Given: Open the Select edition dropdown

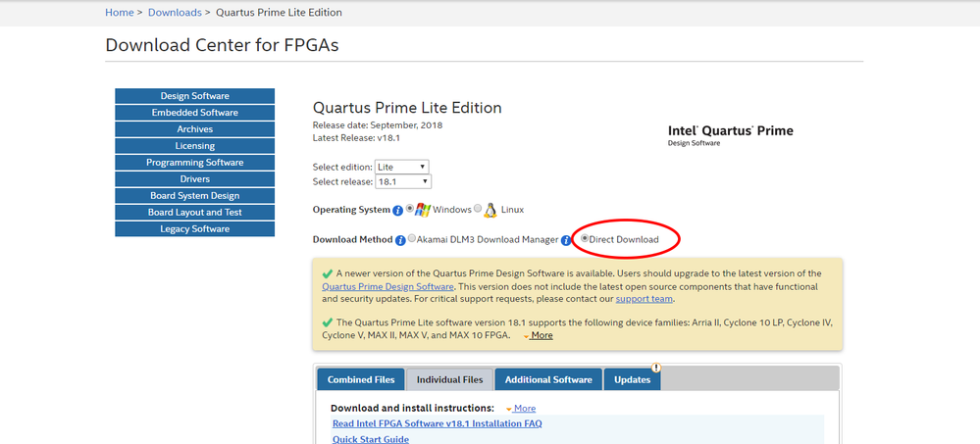Looking at the screenshot, I should (x=402, y=168).
